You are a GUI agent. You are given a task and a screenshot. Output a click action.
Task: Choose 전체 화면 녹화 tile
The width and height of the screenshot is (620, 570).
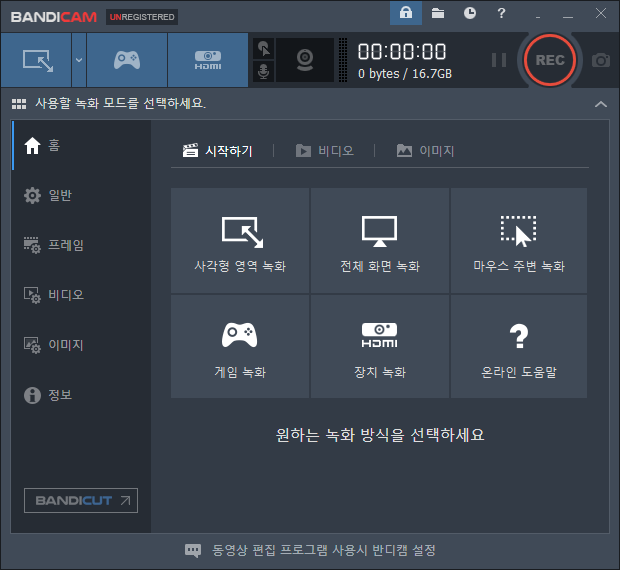pyautogui.click(x=380, y=241)
